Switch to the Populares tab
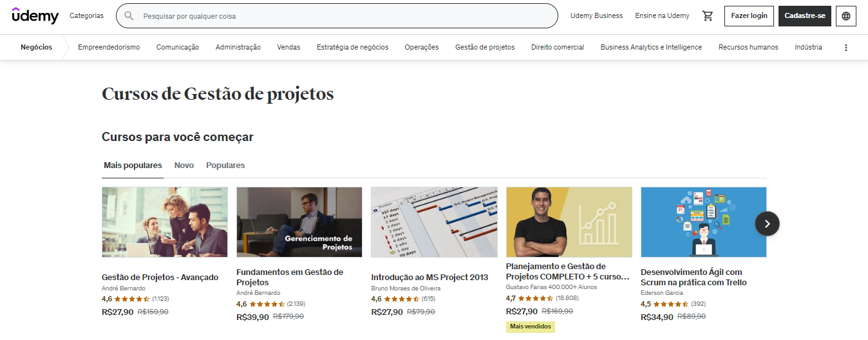The image size is (868, 340). click(x=225, y=165)
